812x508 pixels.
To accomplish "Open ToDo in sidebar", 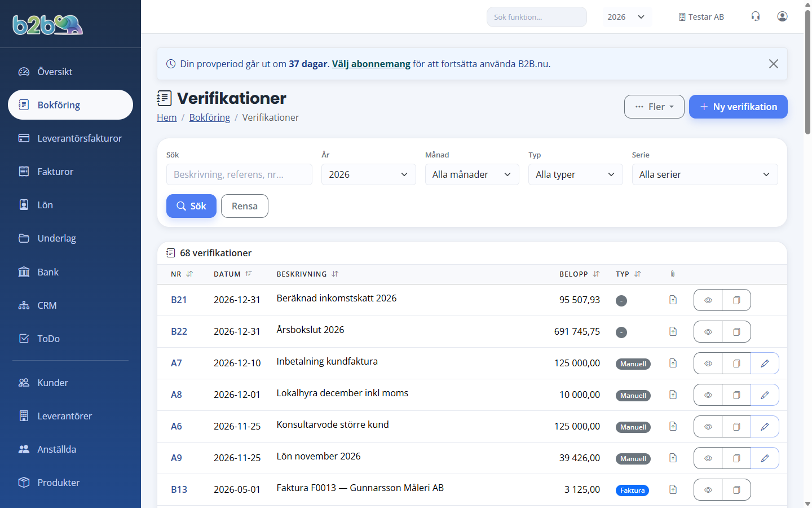I will click(x=70, y=339).
